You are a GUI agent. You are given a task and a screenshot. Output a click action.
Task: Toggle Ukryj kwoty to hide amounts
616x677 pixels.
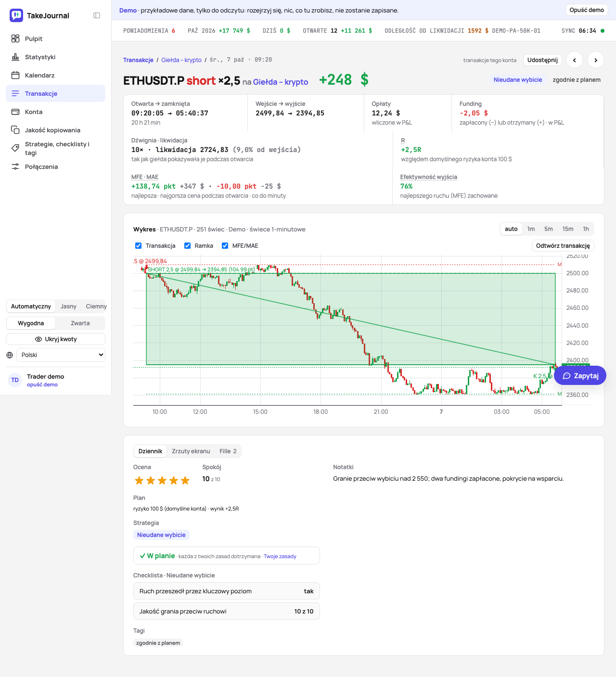56,339
